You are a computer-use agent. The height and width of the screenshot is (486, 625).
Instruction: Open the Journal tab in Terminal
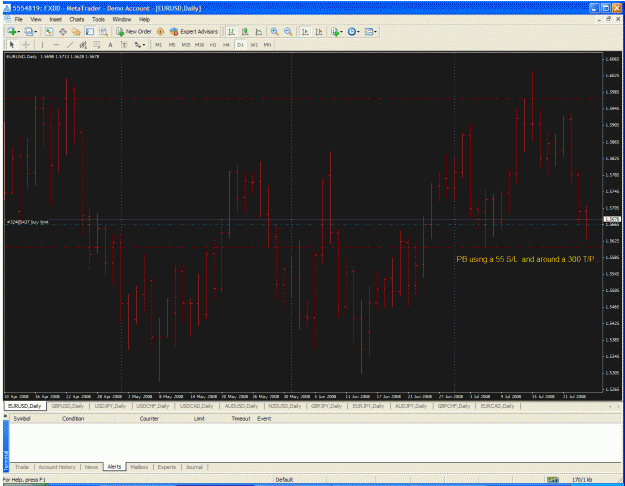tap(194, 467)
